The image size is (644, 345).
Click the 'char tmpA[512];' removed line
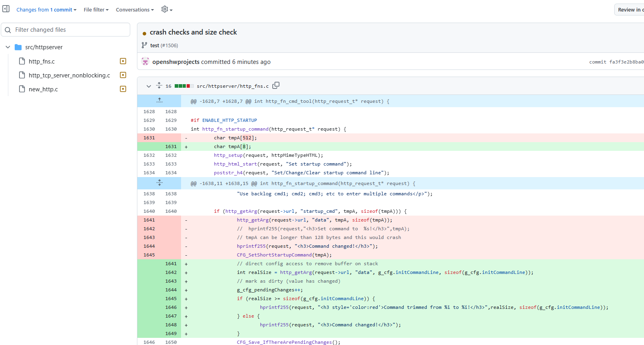pyautogui.click(x=235, y=138)
